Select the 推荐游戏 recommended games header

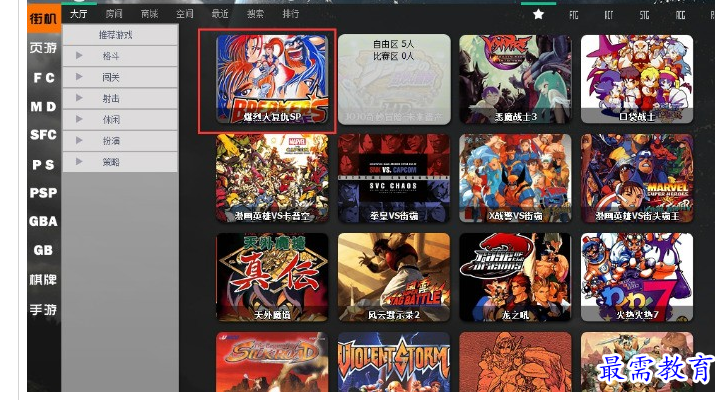tap(120, 35)
